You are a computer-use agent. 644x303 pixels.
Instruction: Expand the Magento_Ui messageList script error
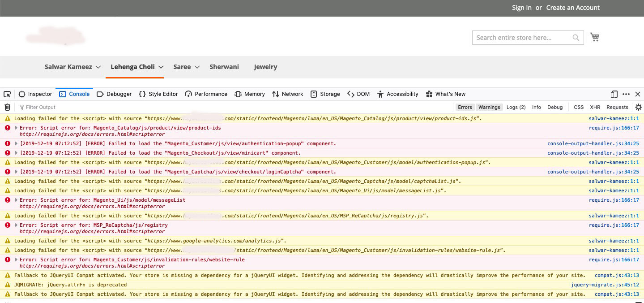(16, 200)
